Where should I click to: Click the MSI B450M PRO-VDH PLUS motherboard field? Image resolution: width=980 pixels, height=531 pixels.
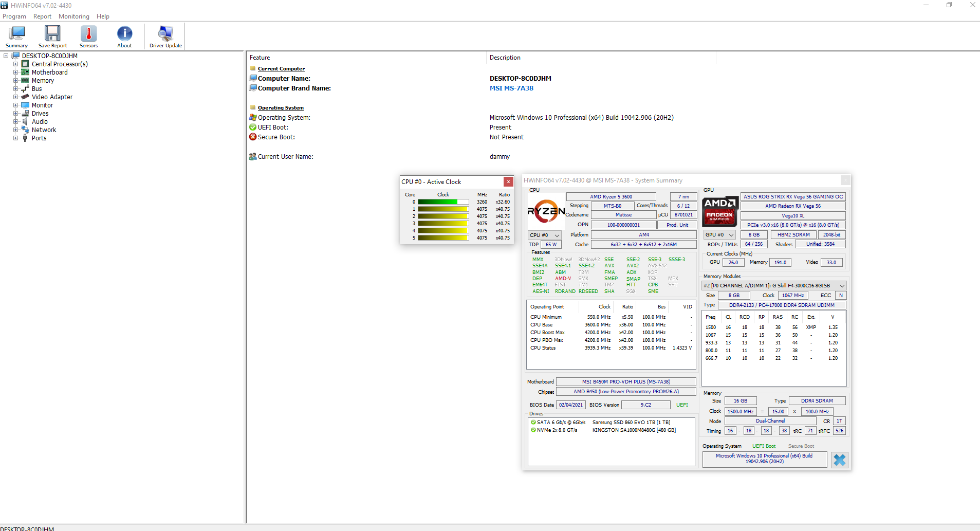(626, 382)
